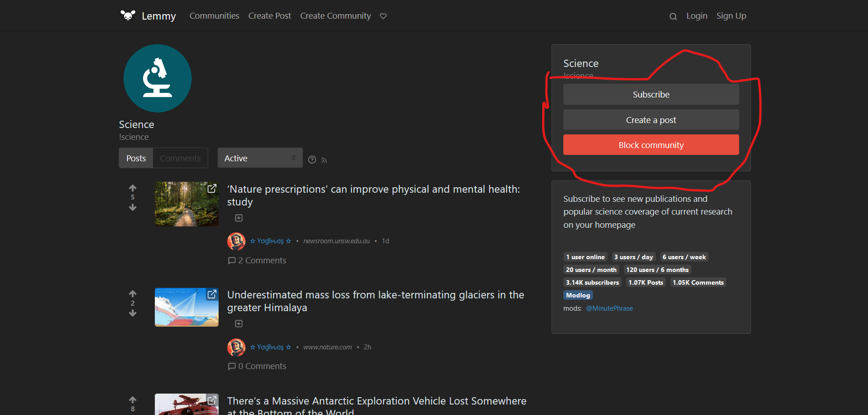Open the search magnifier icon

[x=673, y=16]
